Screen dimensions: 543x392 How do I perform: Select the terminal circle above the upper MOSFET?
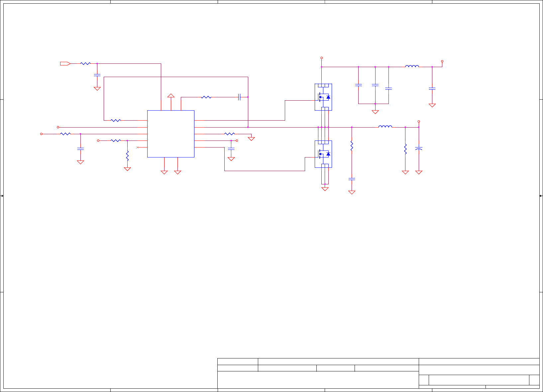click(x=322, y=58)
